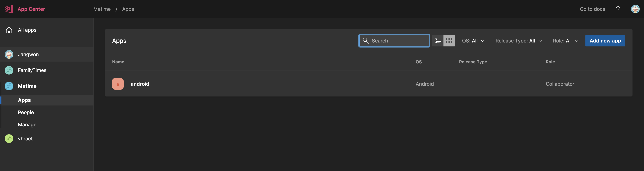Click the search magnifier icon
The height and width of the screenshot is (171, 644).
365,40
